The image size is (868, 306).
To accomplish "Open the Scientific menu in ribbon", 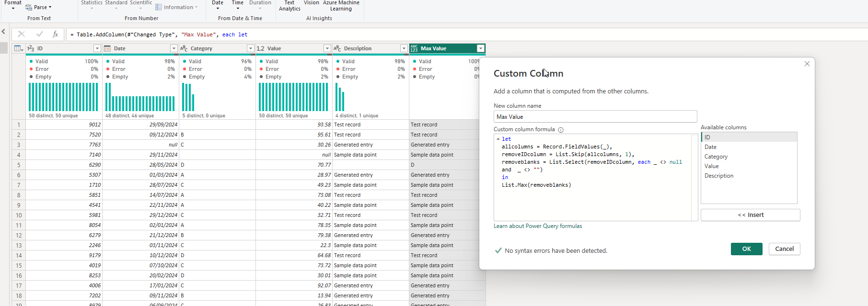I will tap(141, 4).
